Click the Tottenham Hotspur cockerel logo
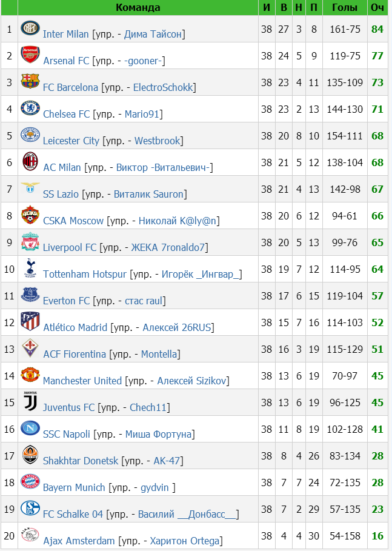 30,268
